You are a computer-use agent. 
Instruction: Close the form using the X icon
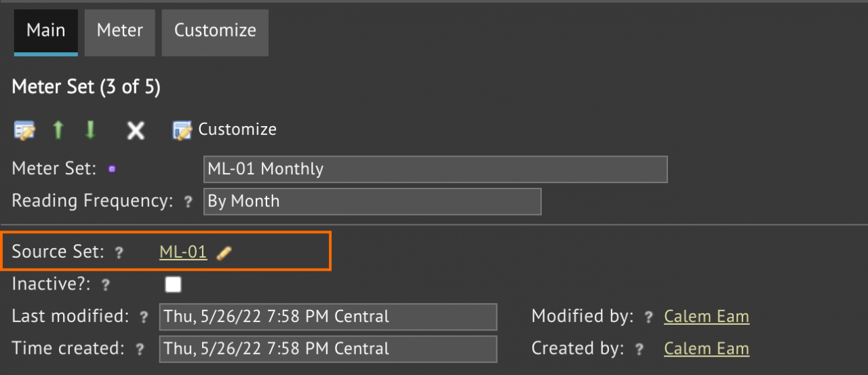[x=136, y=130]
